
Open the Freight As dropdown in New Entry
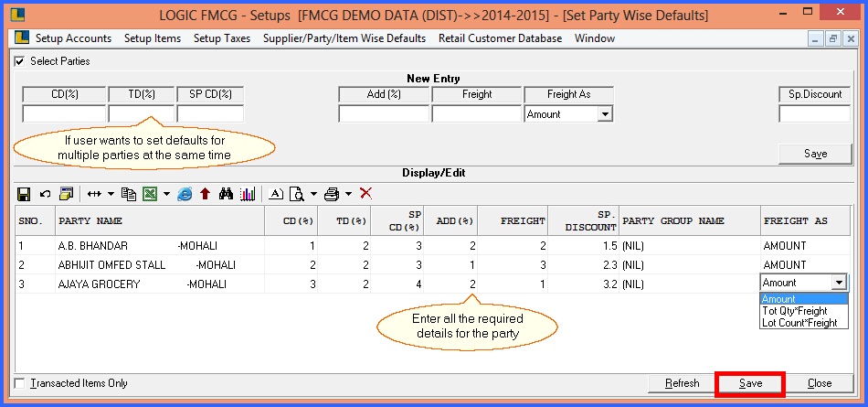pos(606,114)
